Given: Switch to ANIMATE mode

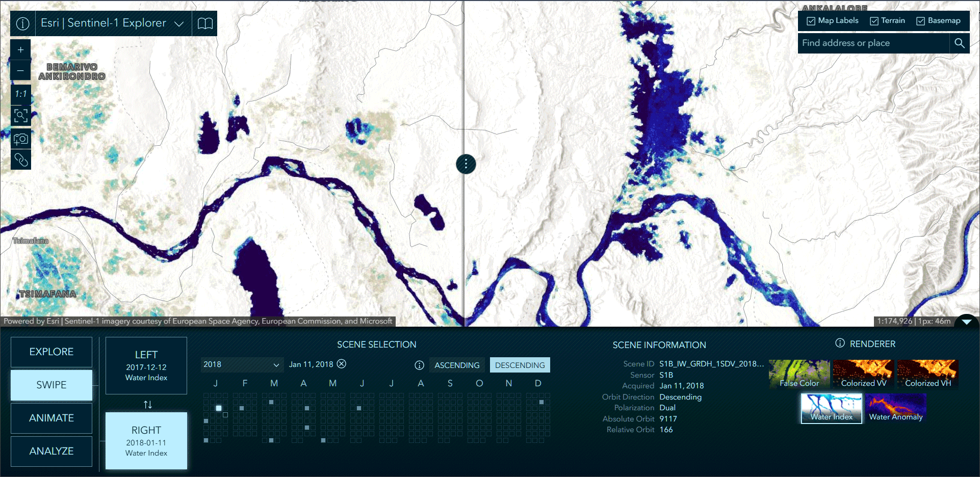Looking at the screenshot, I should [x=51, y=418].
